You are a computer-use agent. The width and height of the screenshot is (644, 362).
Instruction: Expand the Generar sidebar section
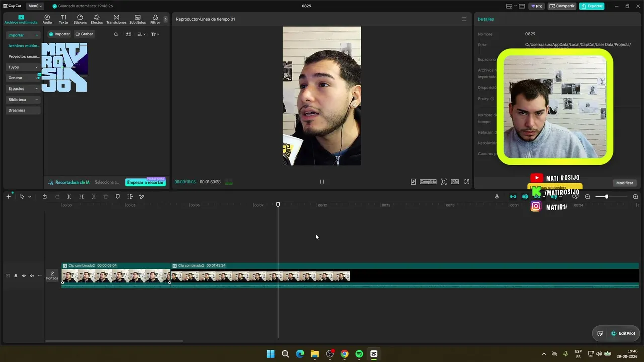click(x=23, y=78)
